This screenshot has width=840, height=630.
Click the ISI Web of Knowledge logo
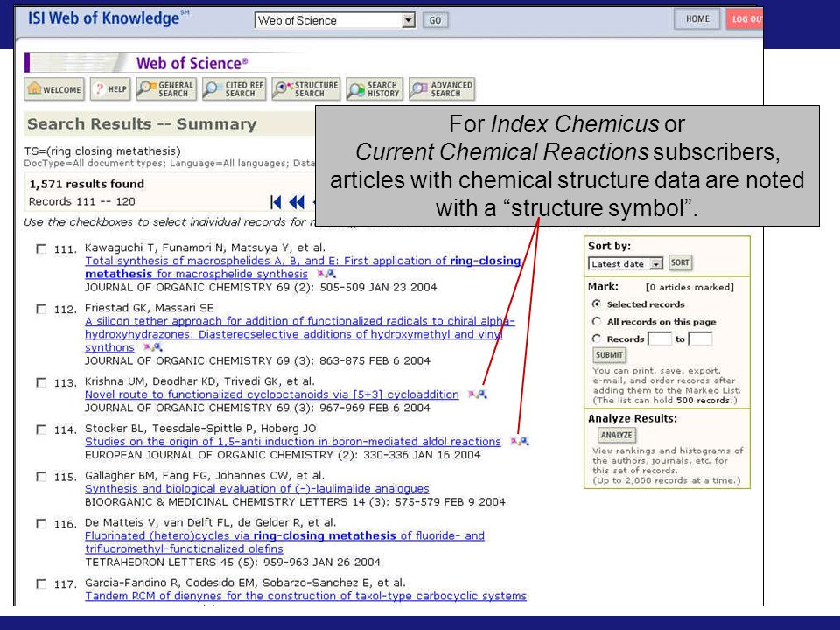click(108, 17)
